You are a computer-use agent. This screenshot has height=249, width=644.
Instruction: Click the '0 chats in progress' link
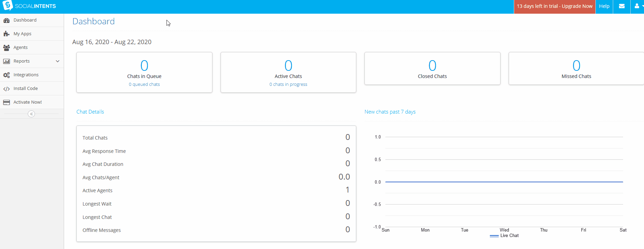(x=288, y=84)
